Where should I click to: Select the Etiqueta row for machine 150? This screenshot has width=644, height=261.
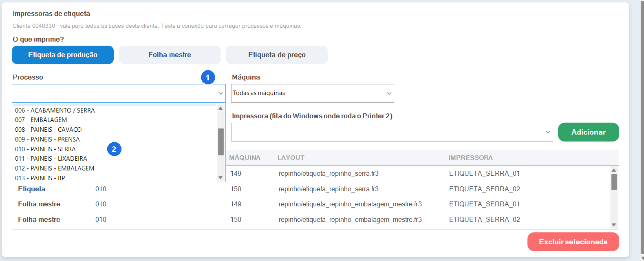311,189
